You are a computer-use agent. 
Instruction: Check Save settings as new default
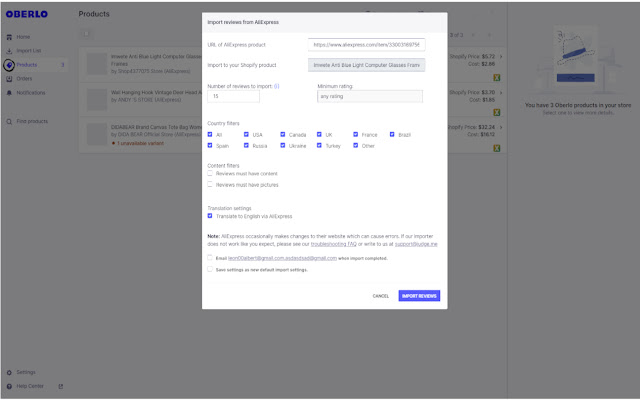click(210, 269)
